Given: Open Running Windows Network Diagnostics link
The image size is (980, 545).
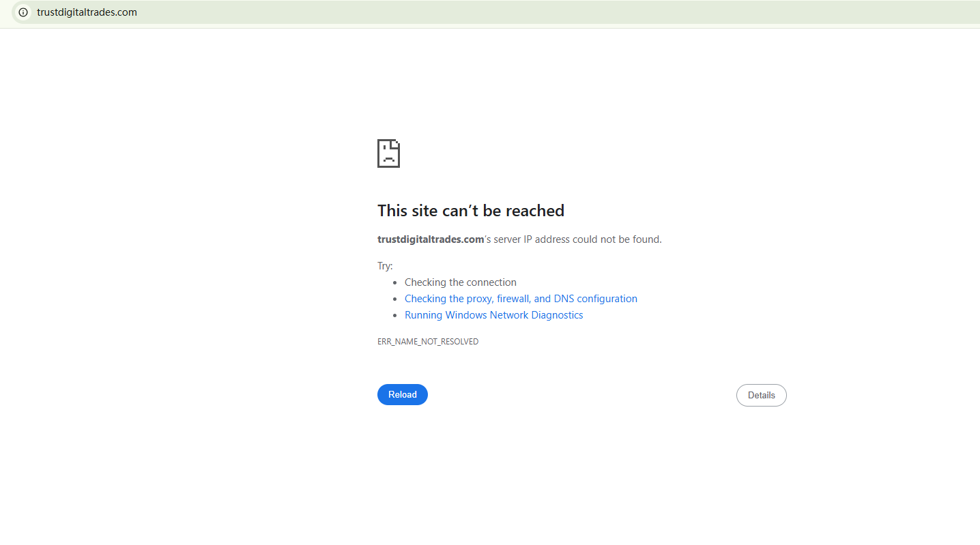Looking at the screenshot, I should click(x=493, y=315).
